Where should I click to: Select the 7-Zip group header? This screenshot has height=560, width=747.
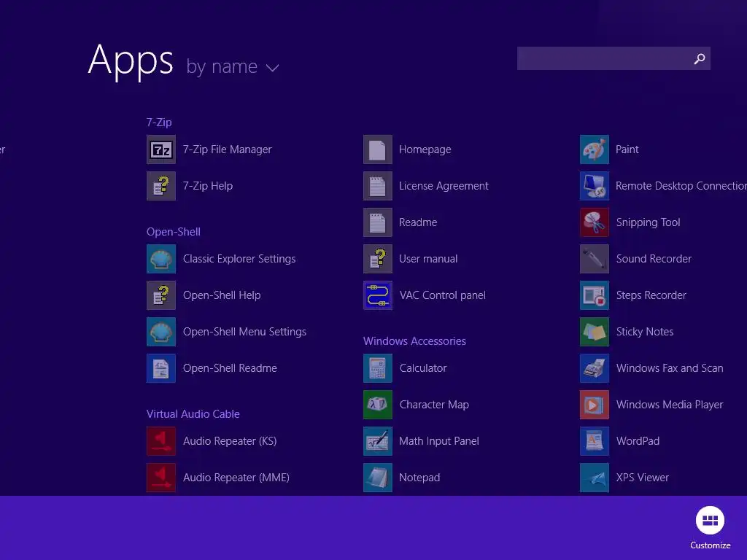pos(159,122)
